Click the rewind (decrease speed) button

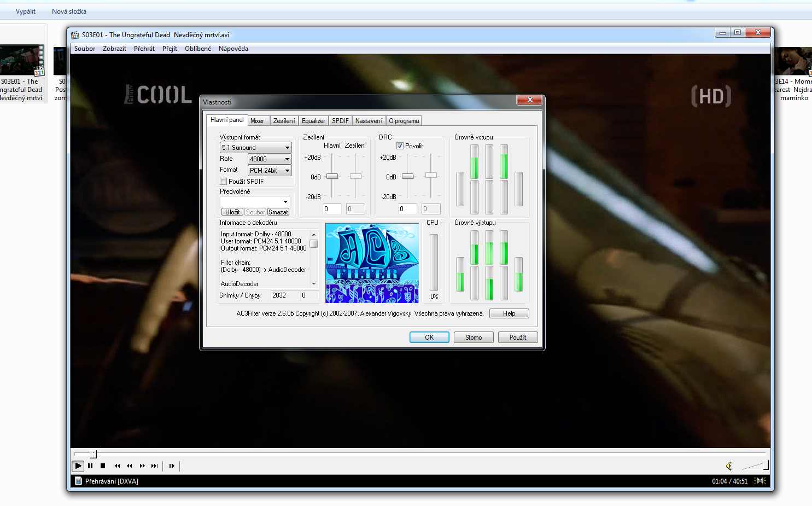[x=130, y=466]
